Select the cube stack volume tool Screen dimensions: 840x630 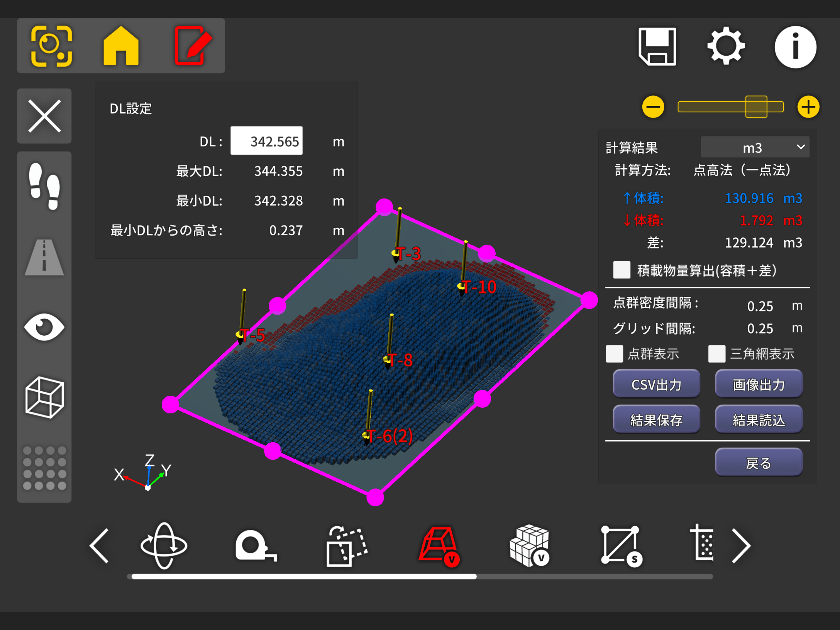[529, 546]
